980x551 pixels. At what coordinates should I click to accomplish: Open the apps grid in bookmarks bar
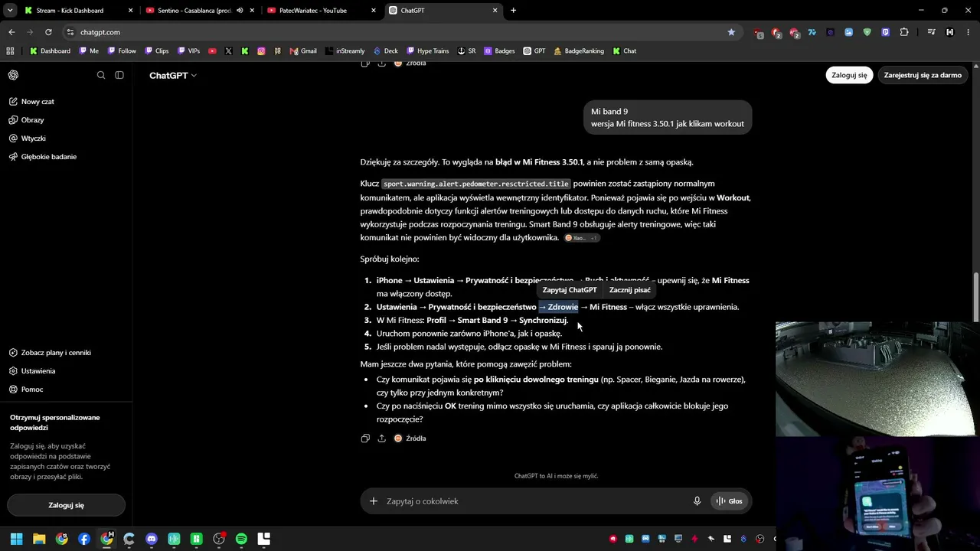point(10,51)
